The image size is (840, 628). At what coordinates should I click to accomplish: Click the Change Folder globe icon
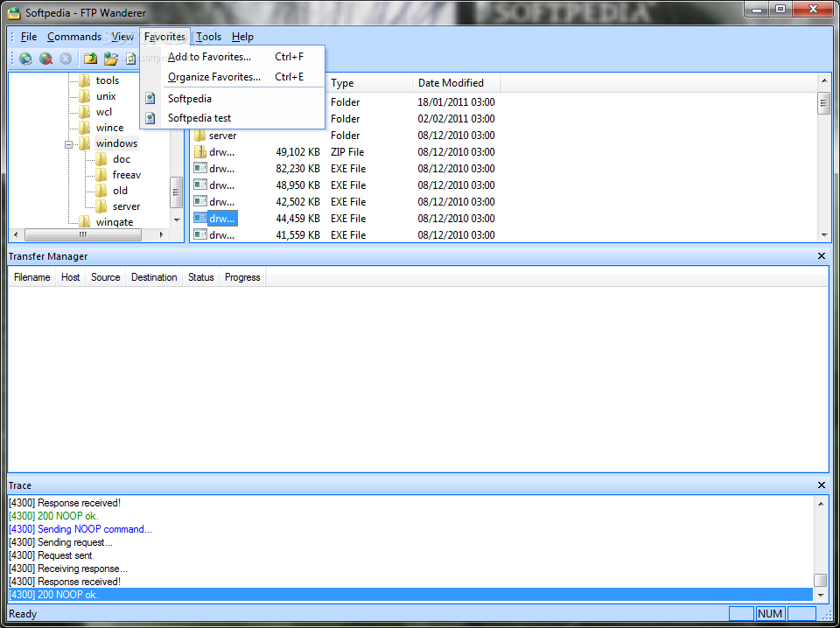pos(111,59)
